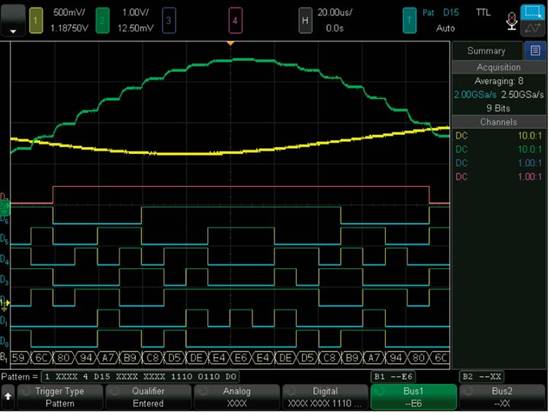Screen dimensions: 549x413
Task: Click the Averaging: 8 readout
Action: 499,81
